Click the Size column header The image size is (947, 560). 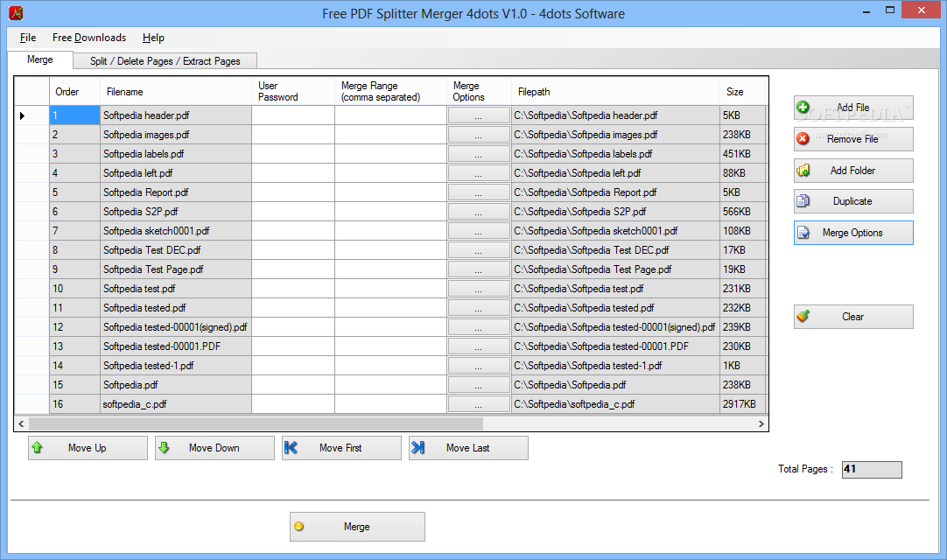pyautogui.click(x=743, y=91)
